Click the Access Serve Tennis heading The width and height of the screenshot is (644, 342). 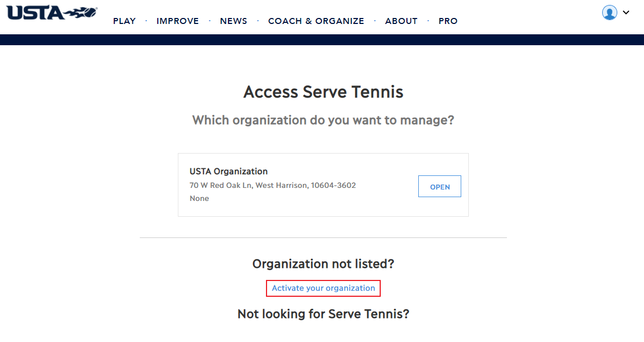point(323,91)
